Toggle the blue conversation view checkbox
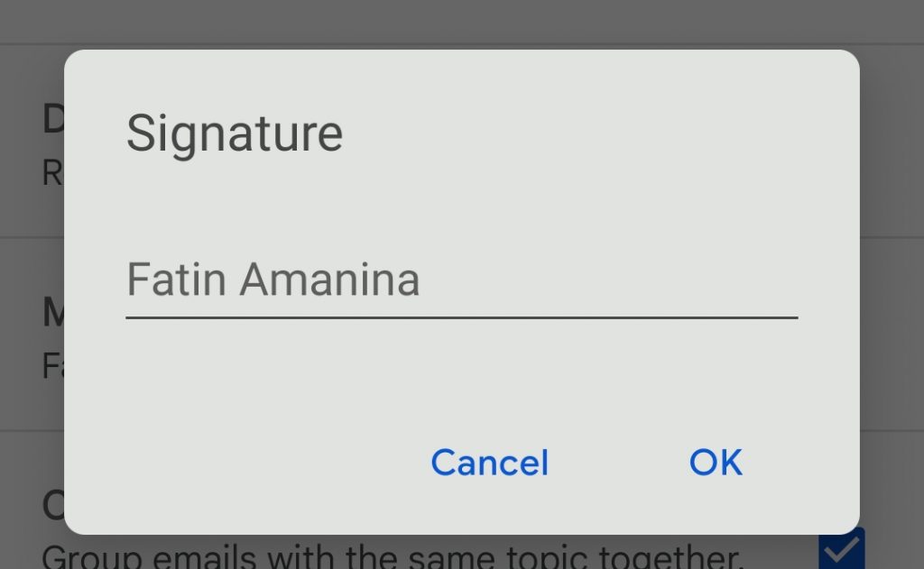This screenshot has height=569, width=924. tap(842, 549)
